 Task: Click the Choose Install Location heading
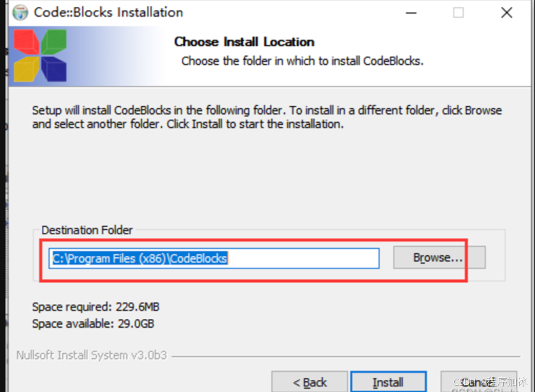(244, 42)
